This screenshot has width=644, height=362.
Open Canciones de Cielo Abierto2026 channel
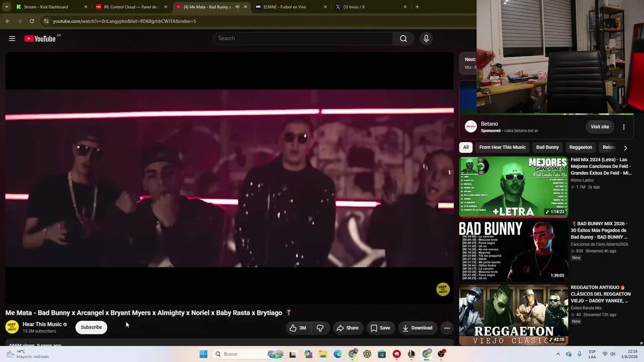point(599,244)
